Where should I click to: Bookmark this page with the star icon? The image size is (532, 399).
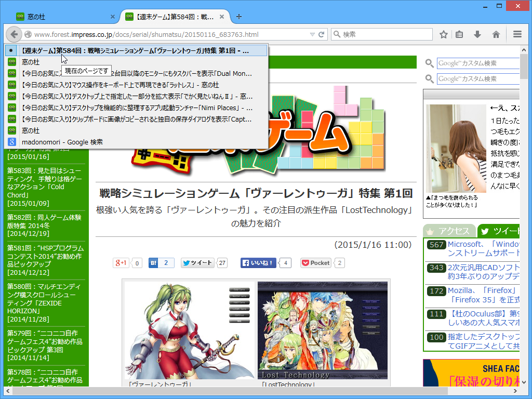click(444, 34)
